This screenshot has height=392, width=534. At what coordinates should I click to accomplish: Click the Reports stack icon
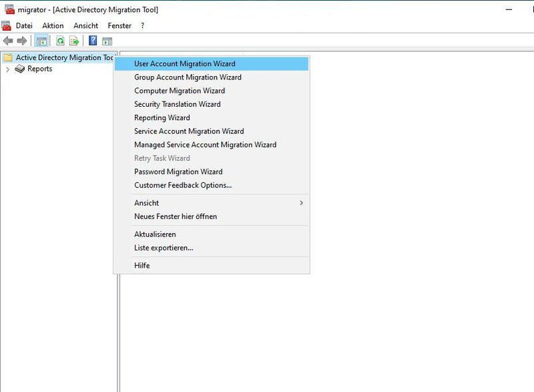(x=20, y=69)
